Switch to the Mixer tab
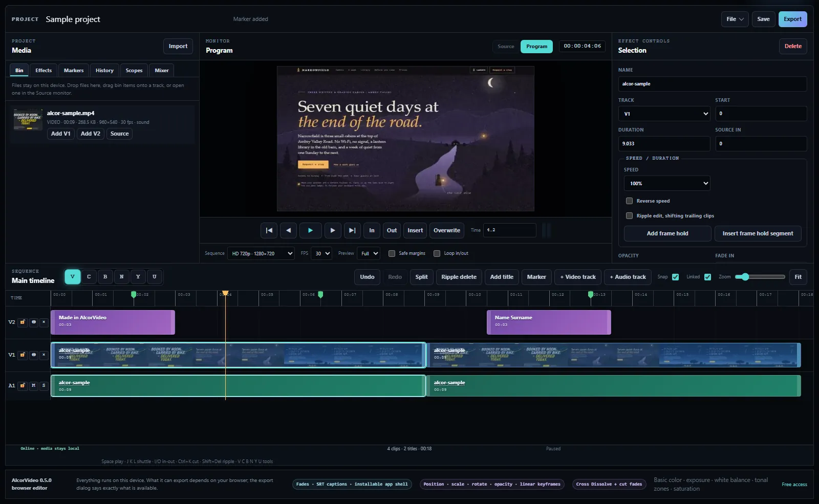The width and height of the screenshot is (819, 504). [162, 70]
